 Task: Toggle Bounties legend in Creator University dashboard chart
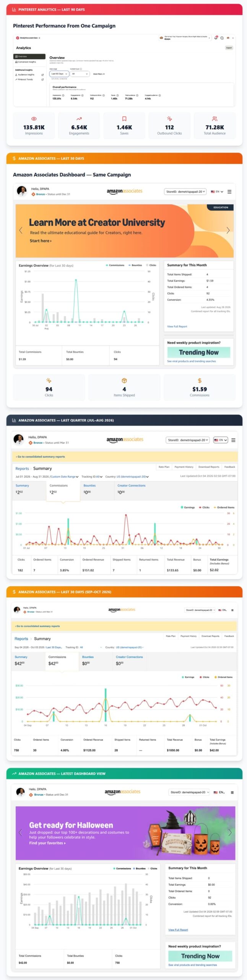pos(135,265)
